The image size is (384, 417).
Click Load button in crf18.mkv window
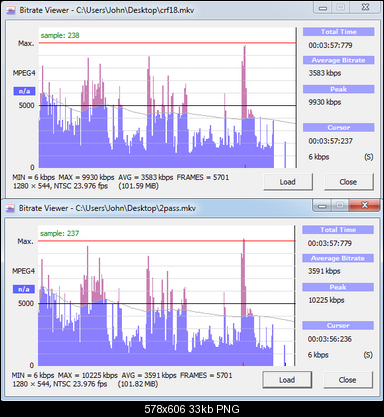click(x=288, y=182)
